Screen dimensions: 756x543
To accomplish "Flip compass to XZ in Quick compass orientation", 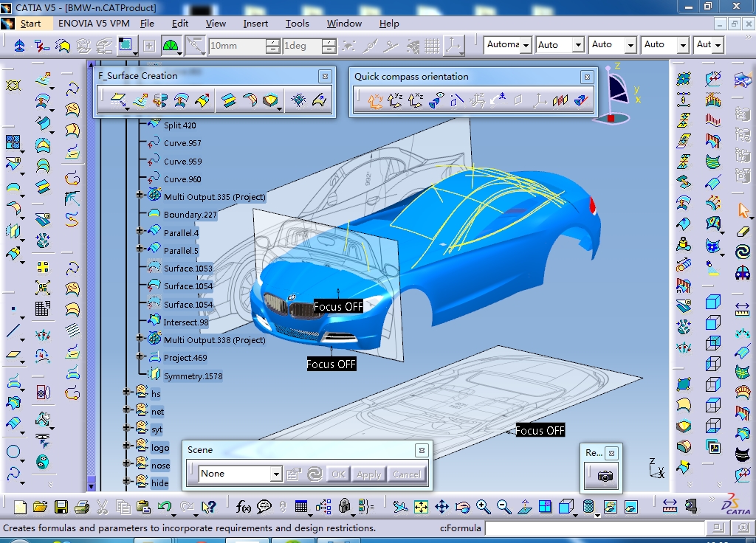I will [416, 100].
